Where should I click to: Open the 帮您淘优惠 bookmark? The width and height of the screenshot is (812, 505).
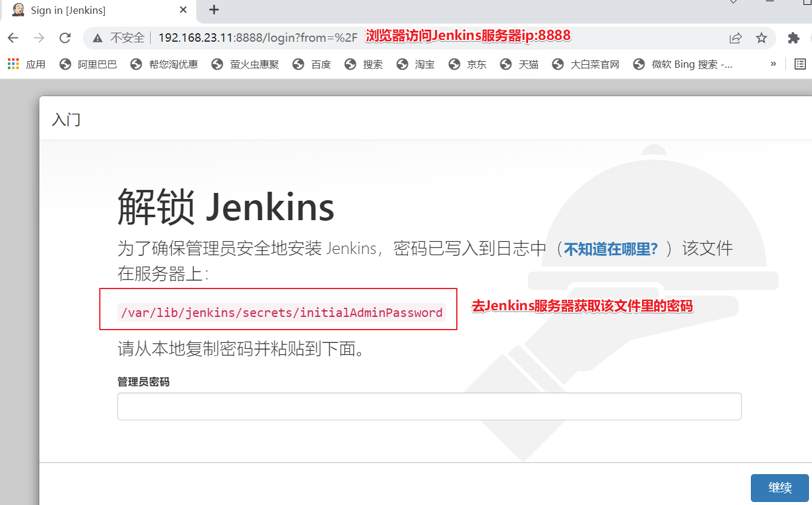pos(165,64)
